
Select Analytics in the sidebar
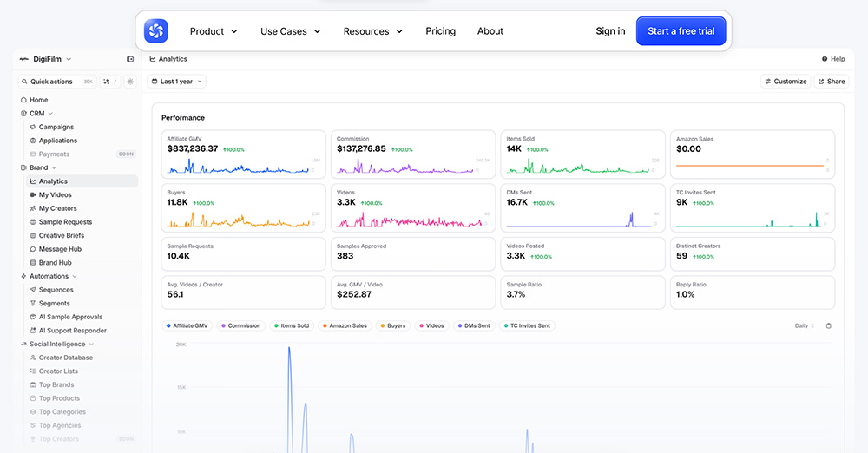[82, 181]
